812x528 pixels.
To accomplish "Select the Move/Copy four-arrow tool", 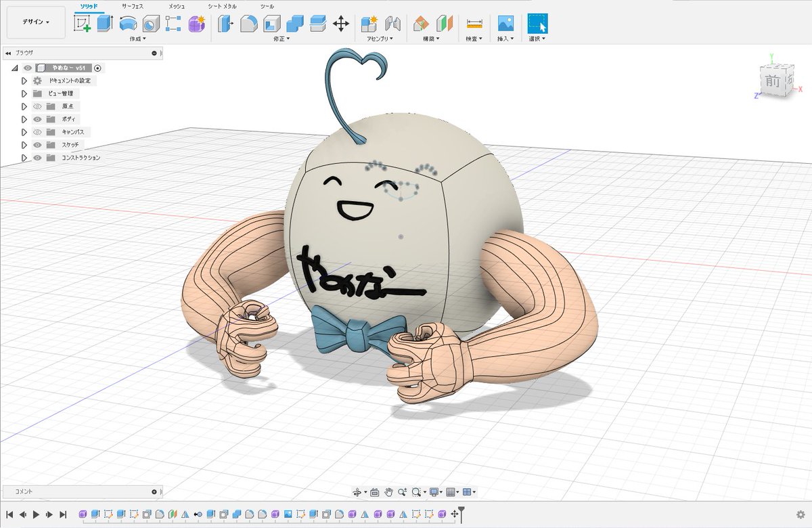I will click(x=341, y=24).
